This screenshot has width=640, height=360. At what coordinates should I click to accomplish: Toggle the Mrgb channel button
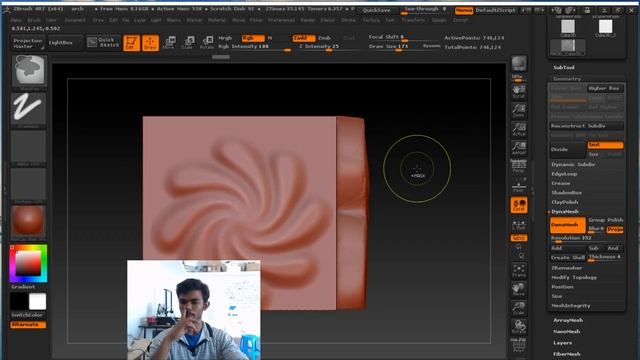[224, 38]
